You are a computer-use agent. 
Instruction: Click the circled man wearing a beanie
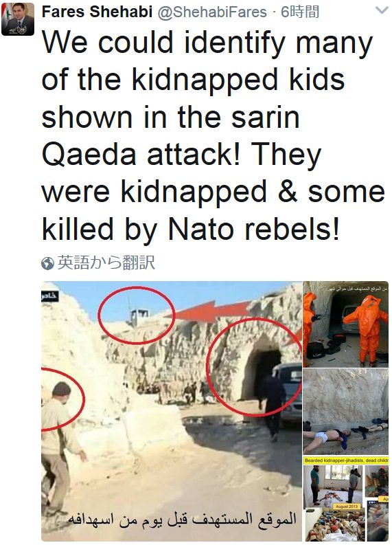(x=62, y=400)
